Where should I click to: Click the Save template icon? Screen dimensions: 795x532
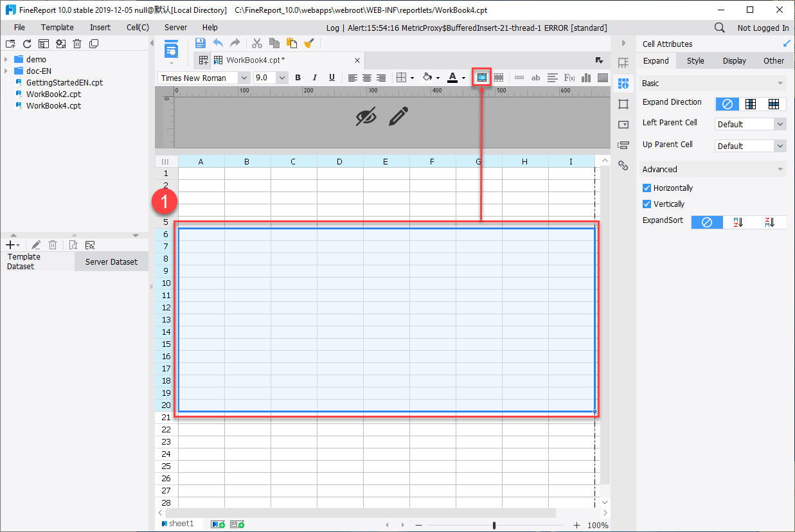click(200, 43)
